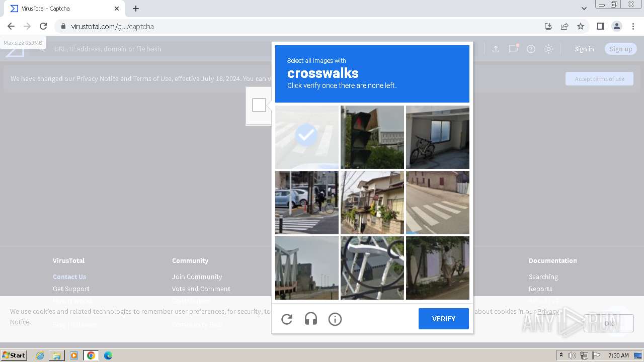Image resolution: width=644 pixels, height=362 pixels.
Task: Open the Windows Start menu
Action: [14, 355]
